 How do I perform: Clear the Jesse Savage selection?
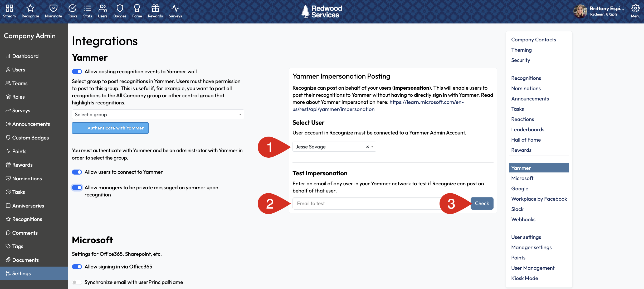[x=367, y=147]
